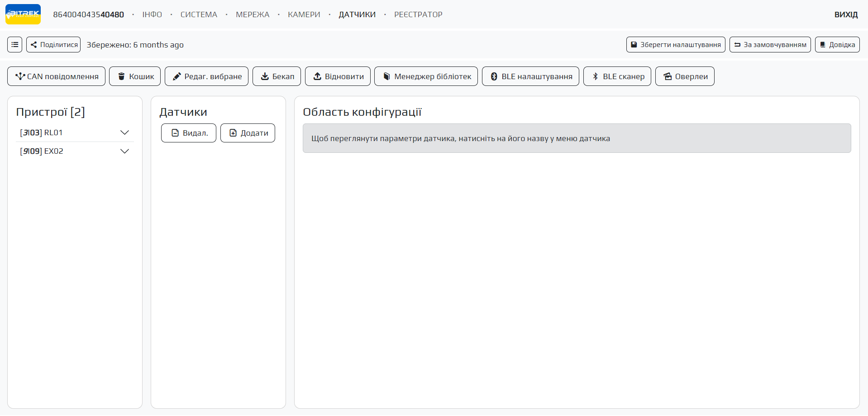Open the КАМЕРИ tab

pos(304,14)
